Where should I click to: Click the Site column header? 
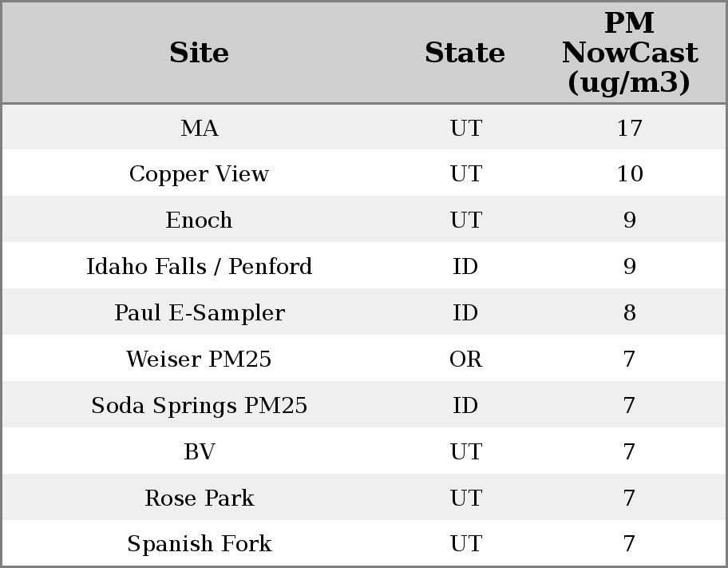tap(199, 53)
